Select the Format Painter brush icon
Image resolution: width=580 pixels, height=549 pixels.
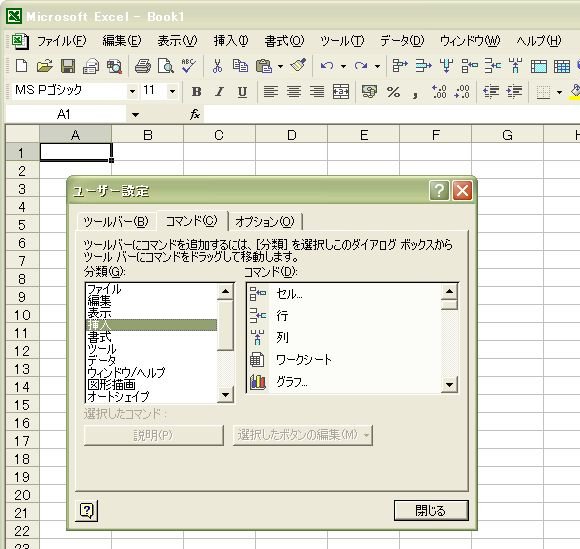(x=298, y=66)
